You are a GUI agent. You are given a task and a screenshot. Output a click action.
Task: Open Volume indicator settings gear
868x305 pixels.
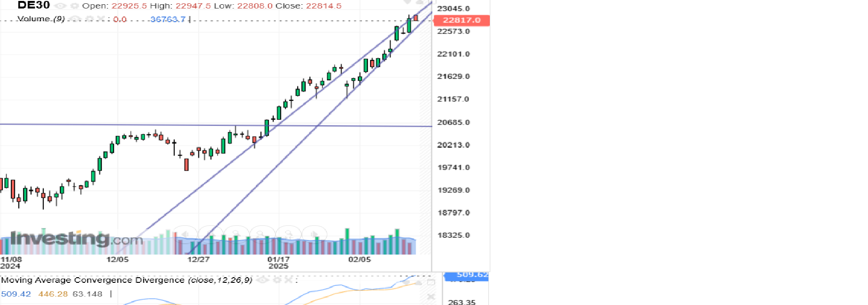[x=89, y=19]
